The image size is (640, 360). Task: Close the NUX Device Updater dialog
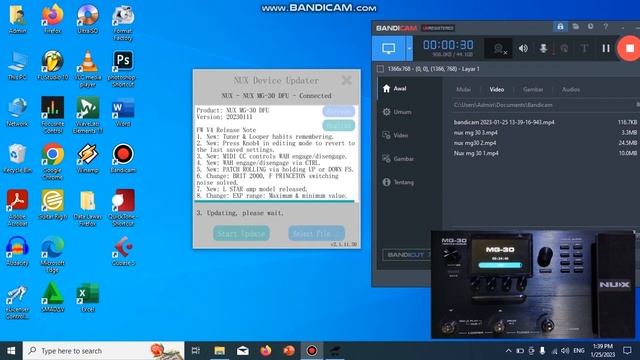(x=346, y=80)
